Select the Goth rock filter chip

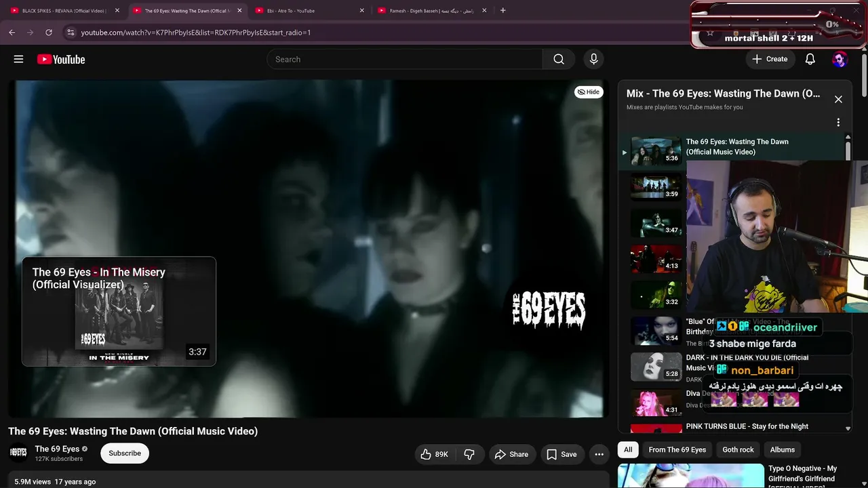(x=738, y=449)
